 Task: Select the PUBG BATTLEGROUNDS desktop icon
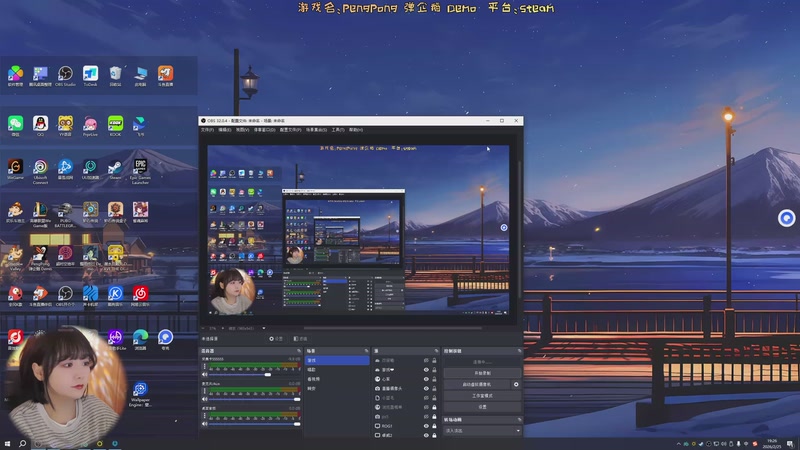pos(65,214)
